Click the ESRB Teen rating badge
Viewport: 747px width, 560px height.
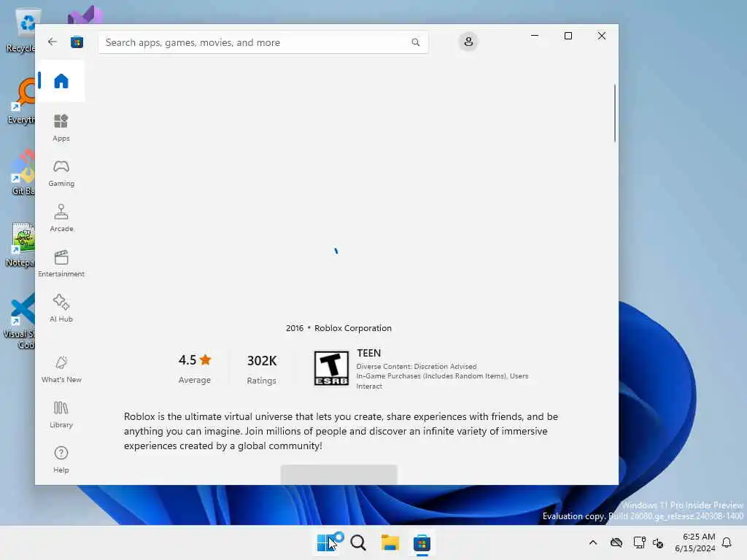331,368
